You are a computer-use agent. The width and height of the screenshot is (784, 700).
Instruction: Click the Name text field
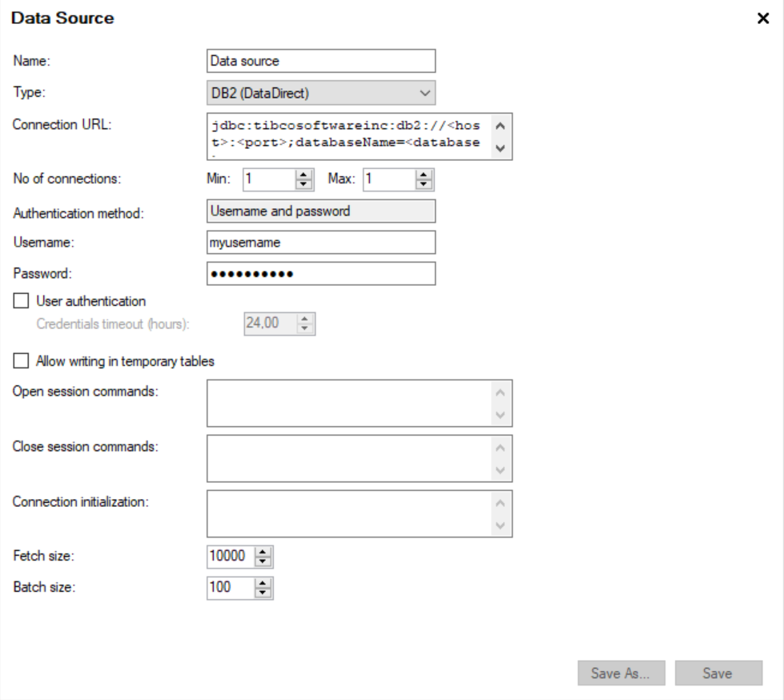(x=320, y=61)
